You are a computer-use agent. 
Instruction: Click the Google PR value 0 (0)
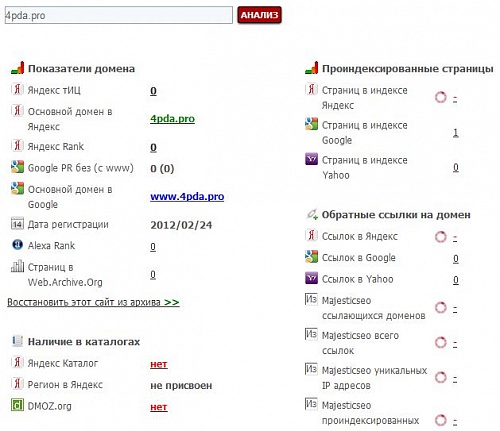[162, 169]
